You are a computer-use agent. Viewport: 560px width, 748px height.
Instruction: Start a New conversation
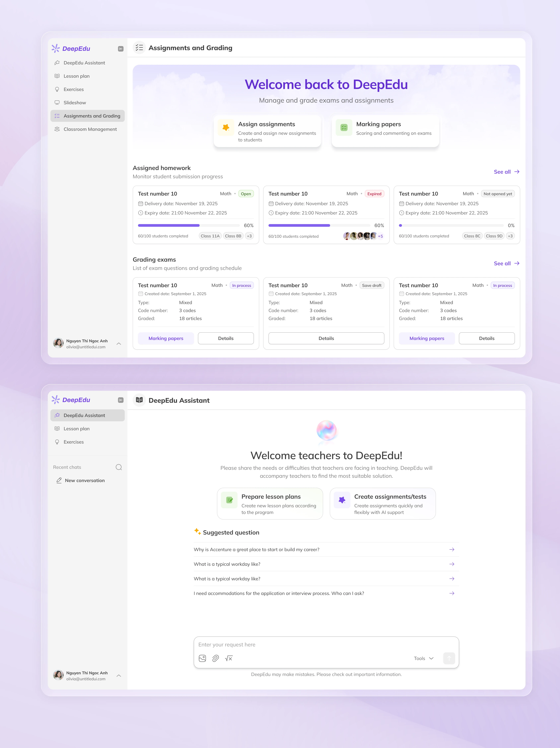coord(81,481)
